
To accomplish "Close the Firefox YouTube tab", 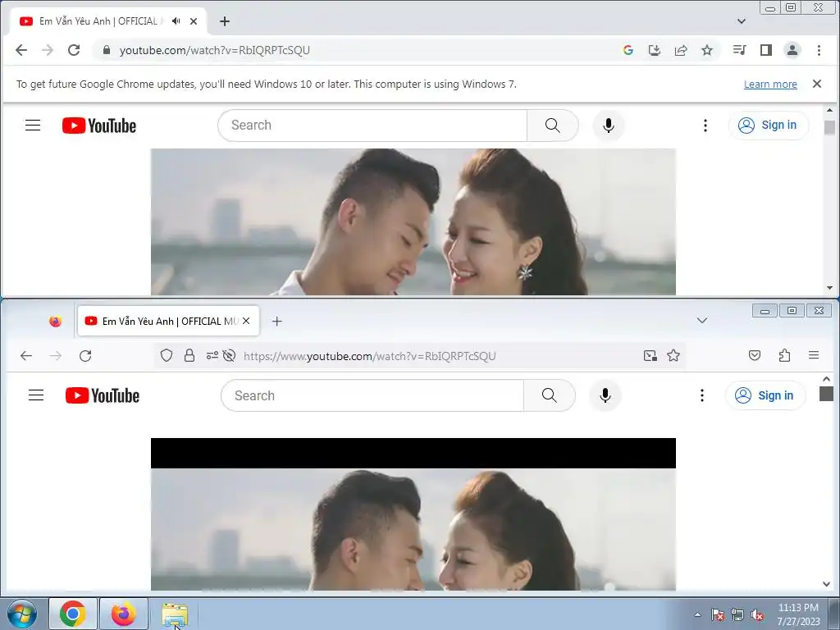I will [246, 321].
